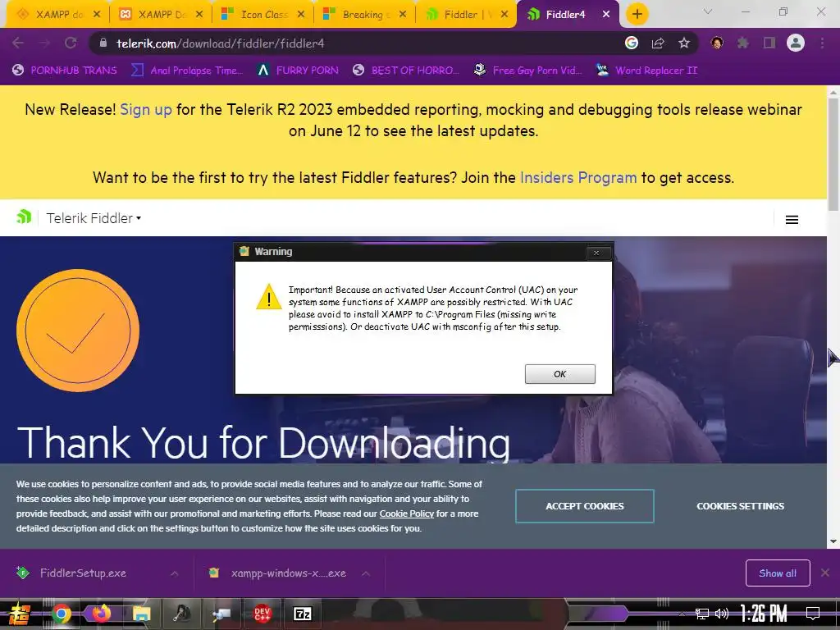The height and width of the screenshot is (630, 840).
Task: Close the Icon Class tab
Action: coord(301,15)
